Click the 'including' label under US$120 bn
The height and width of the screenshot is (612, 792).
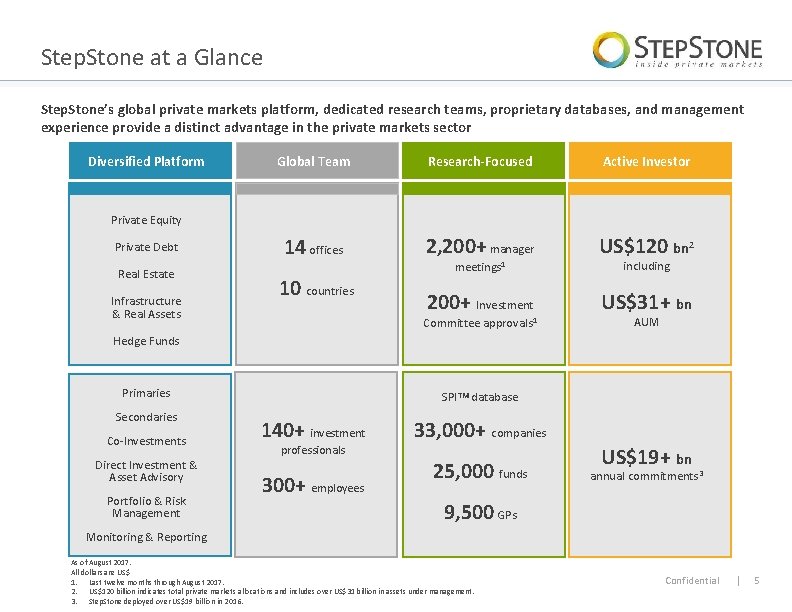click(647, 266)
